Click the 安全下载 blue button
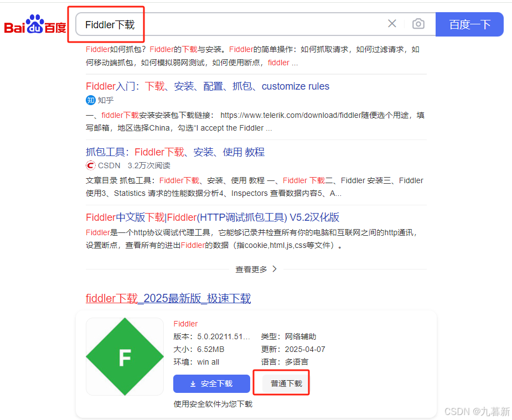Image resolution: width=512 pixels, height=420 pixels. pyautogui.click(x=211, y=383)
